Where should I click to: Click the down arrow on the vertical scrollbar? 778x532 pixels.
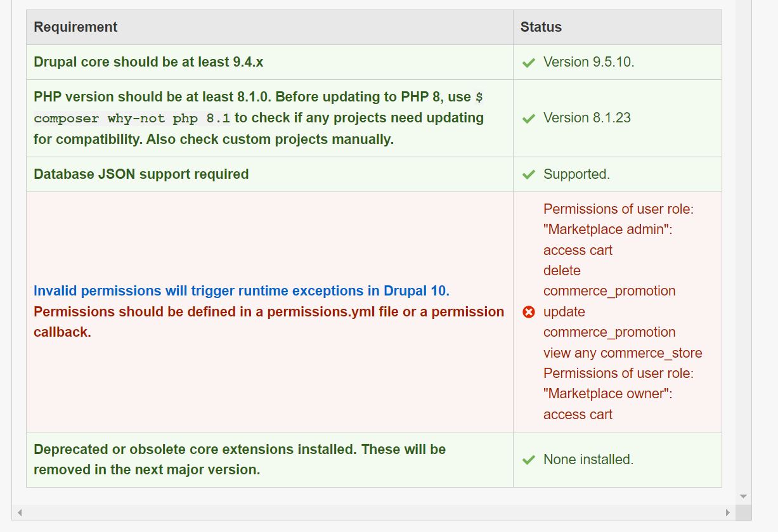(743, 496)
